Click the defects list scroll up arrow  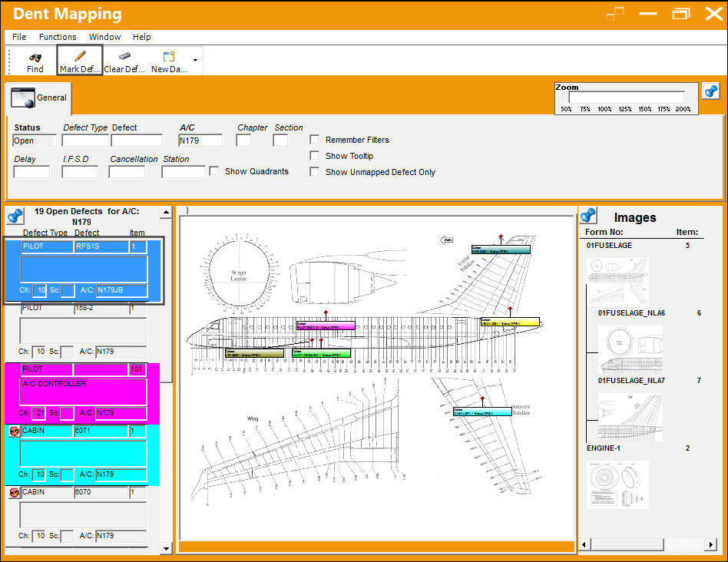pyautogui.click(x=166, y=213)
